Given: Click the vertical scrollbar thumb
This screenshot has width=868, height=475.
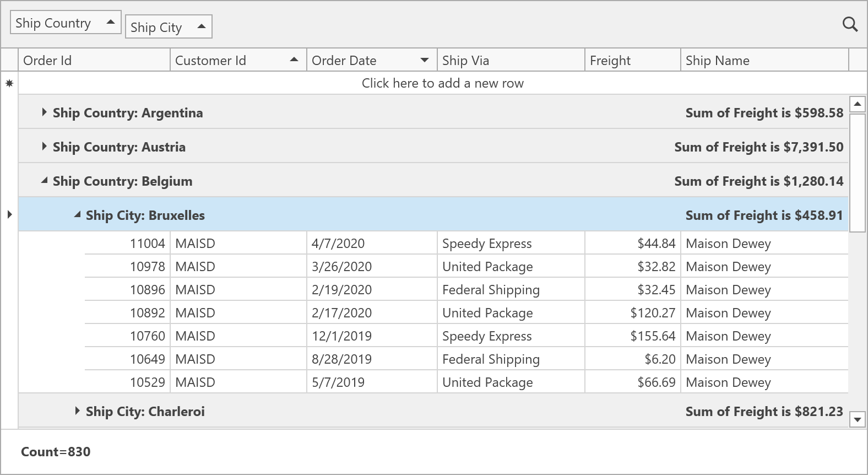Looking at the screenshot, I should 857,173.
